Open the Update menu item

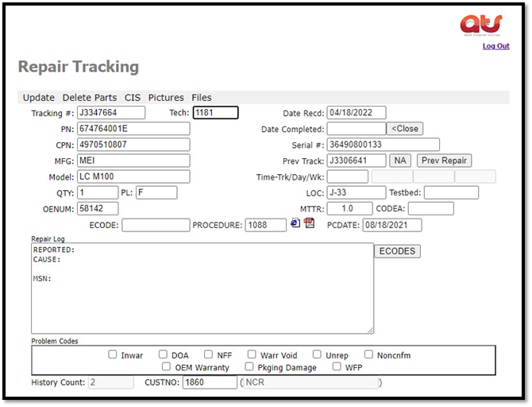tap(38, 98)
